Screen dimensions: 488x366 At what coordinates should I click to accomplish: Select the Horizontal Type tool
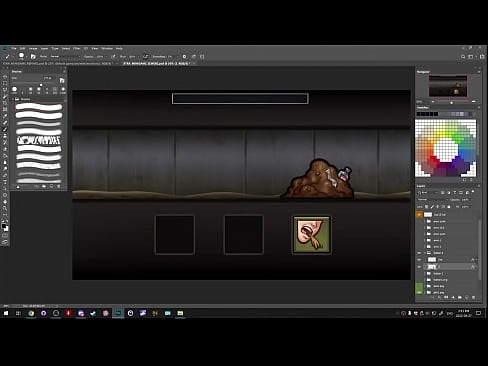pyautogui.click(x=5, y=182)
